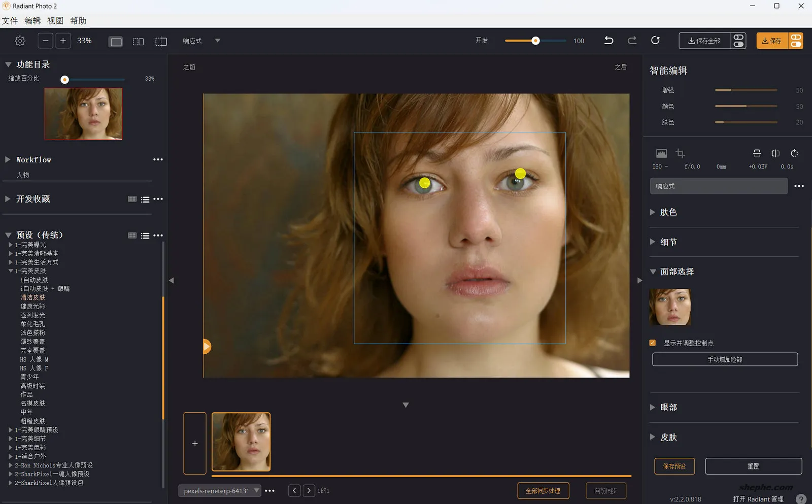Click the histogram icon
Screen dimensions: 812x504
pos(661,153)
